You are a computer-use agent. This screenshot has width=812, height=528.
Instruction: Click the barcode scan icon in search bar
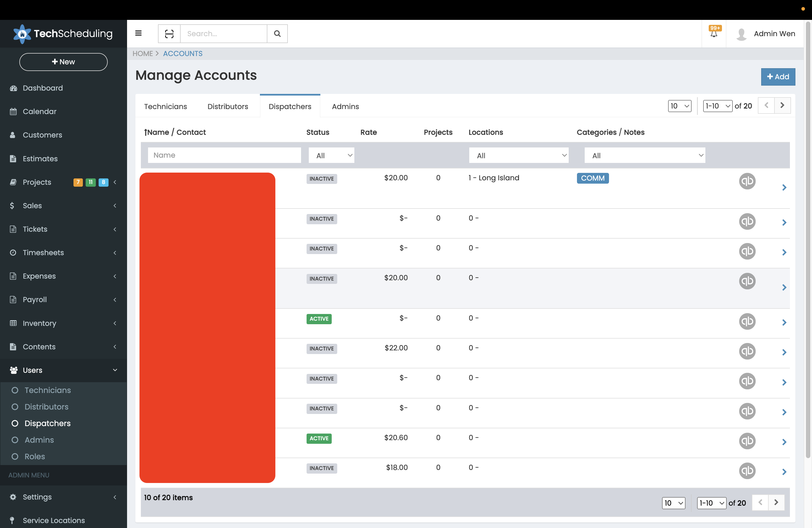[x=169, y=33]
